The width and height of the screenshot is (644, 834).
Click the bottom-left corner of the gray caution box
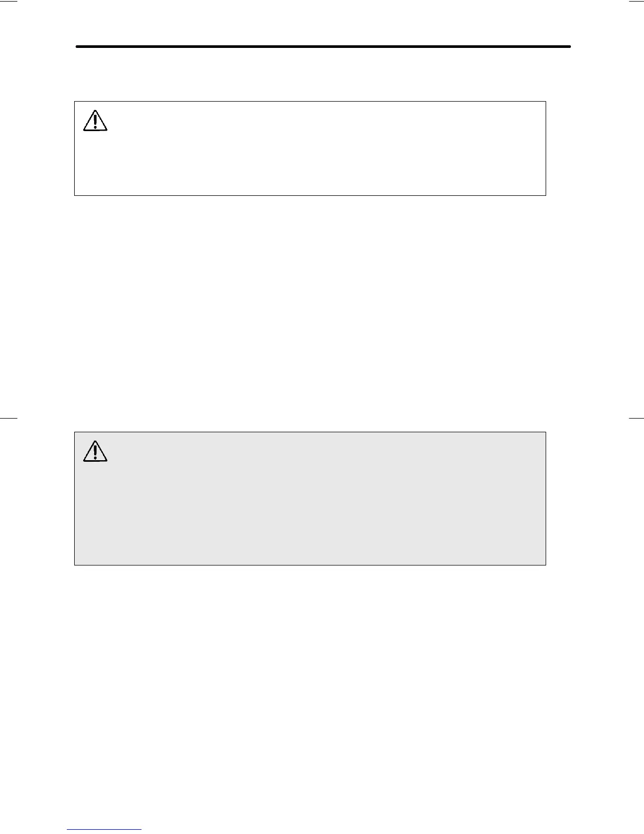pyautogui.click(x=75, y=565)
